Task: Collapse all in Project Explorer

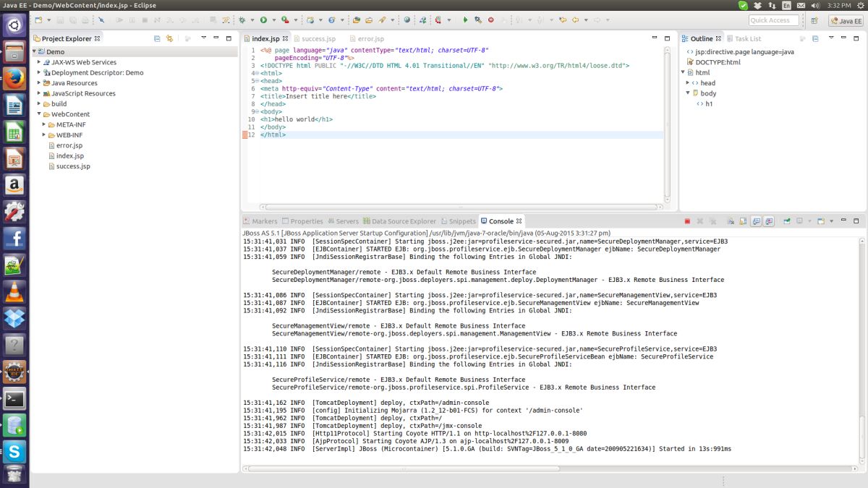Action: click(157, 38)
